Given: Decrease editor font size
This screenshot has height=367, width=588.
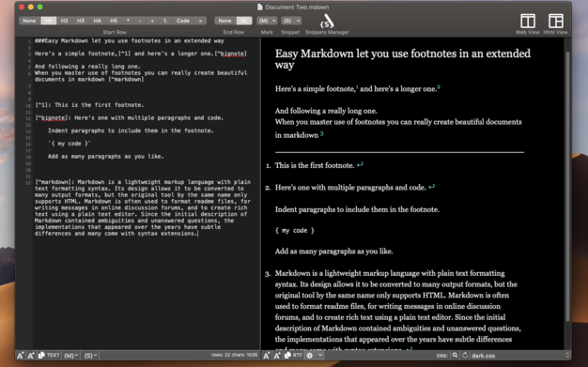Looking at the screenshot, I should (21, 356).
